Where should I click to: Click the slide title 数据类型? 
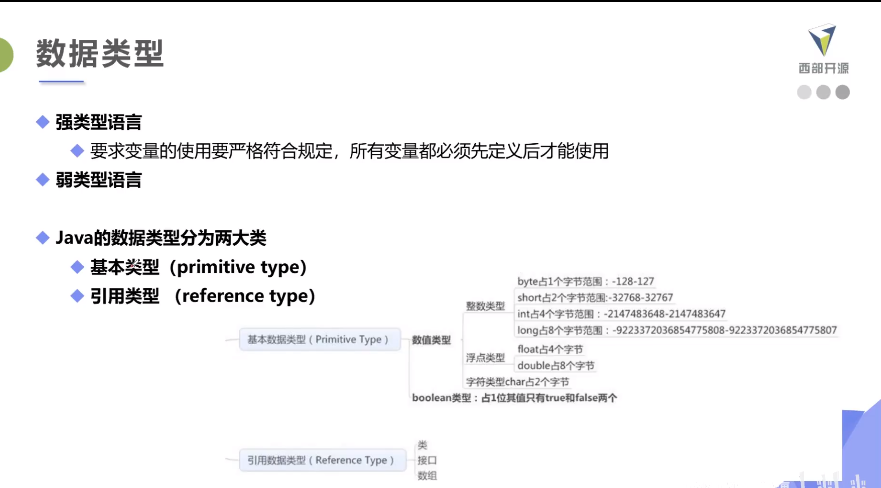coord(100,54)
